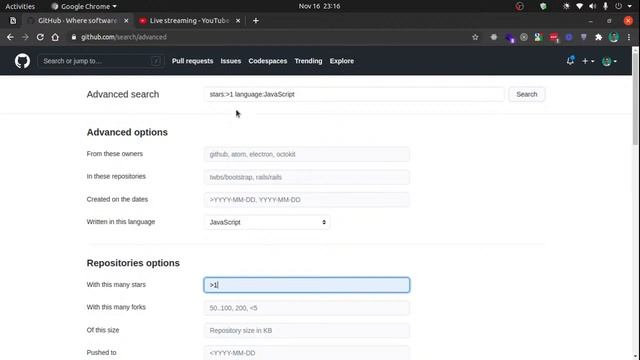Screen dimensions: 640x360
Task: Click the Chrome profile avatar in the toolbar
Action: (x=613, y=37)
